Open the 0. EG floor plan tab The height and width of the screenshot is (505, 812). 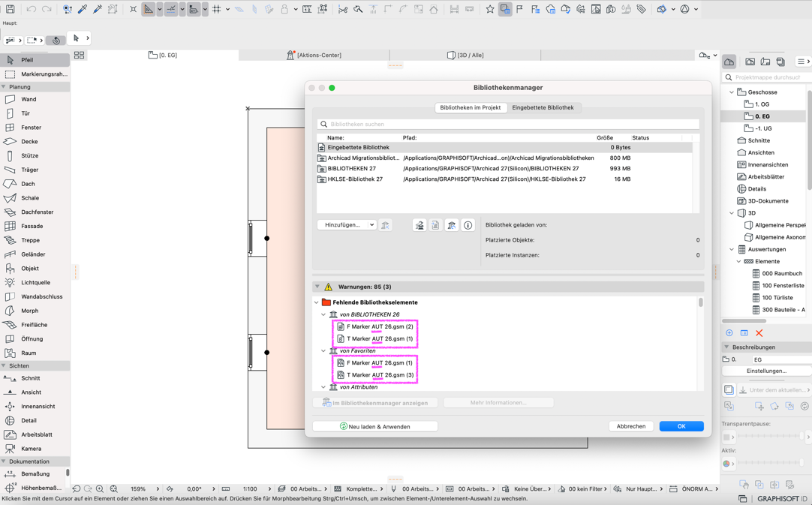click(163, 55)
